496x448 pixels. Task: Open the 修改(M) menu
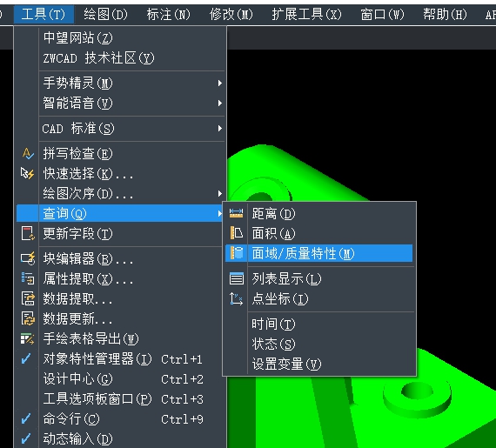pyautogui.click(x=231, y=14)
